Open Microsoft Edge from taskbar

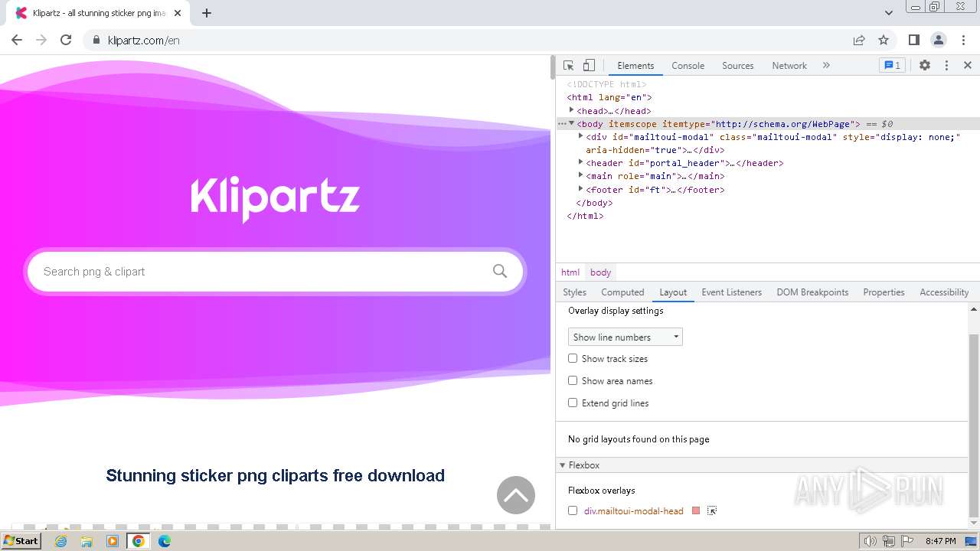(x=164, y=541)
